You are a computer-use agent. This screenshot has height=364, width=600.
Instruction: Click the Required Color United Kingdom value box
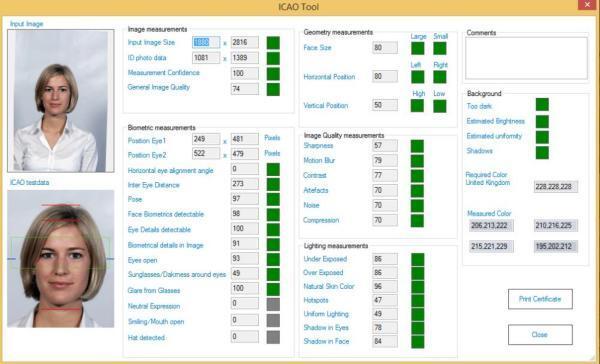(x=556, y=187)
